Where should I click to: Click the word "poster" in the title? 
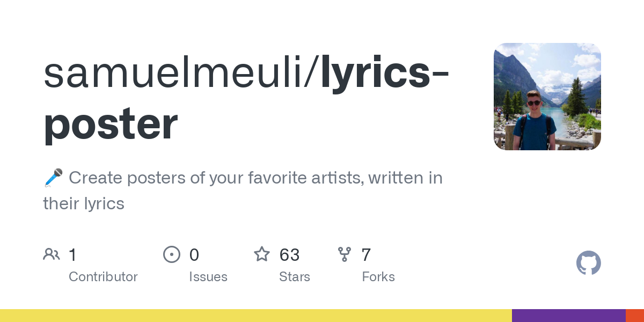111,125
